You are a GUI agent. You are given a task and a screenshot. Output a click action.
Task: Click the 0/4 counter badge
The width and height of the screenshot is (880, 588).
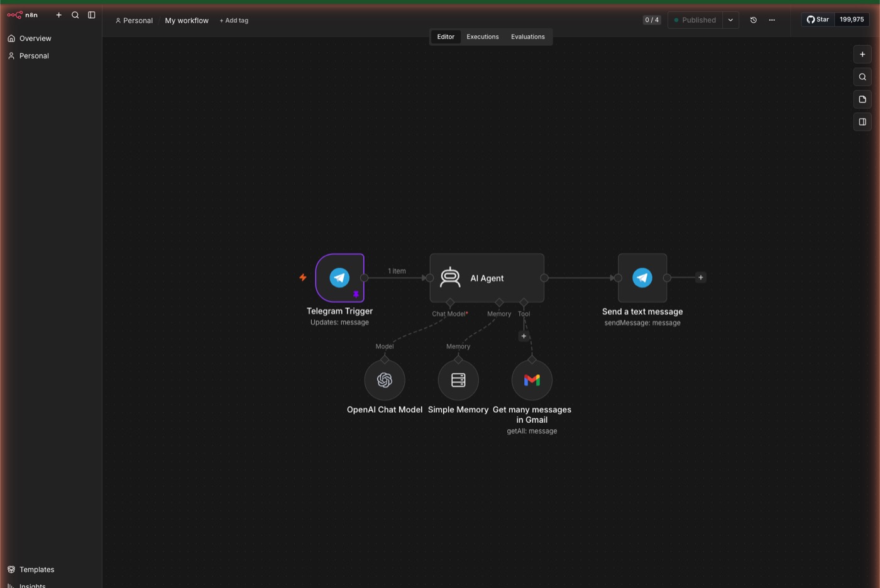coord(652,20)
